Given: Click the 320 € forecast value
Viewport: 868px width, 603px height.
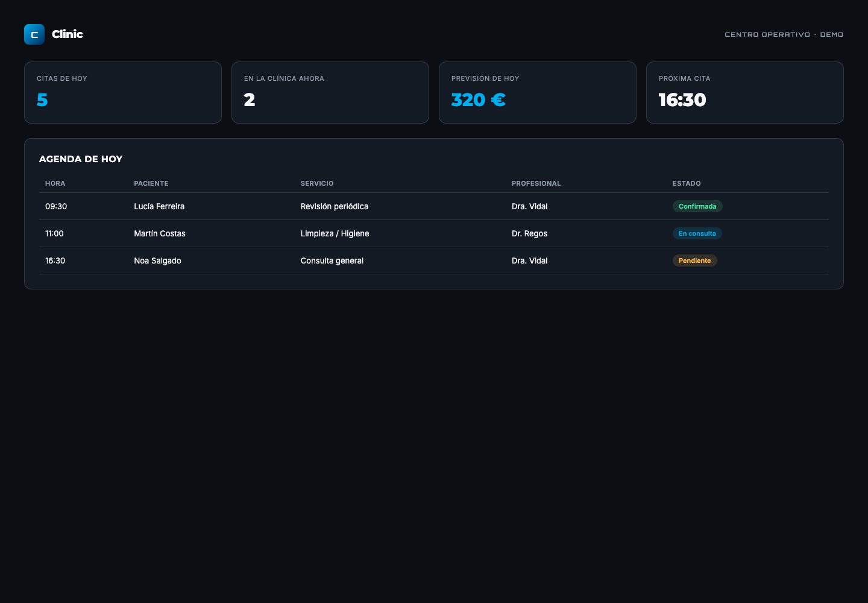Looking at the screenshot, I should (x=479, y=99).
